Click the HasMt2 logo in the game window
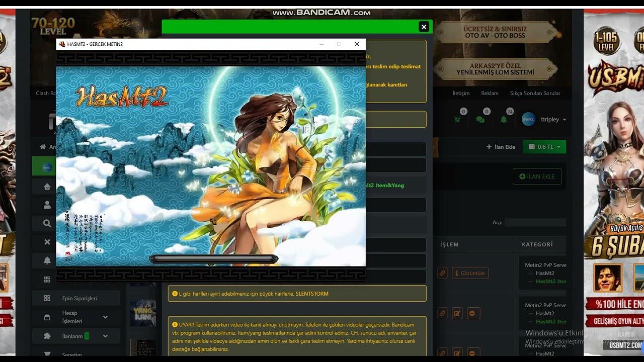Viewport: 644px width, 362px height. coord(122,98)
